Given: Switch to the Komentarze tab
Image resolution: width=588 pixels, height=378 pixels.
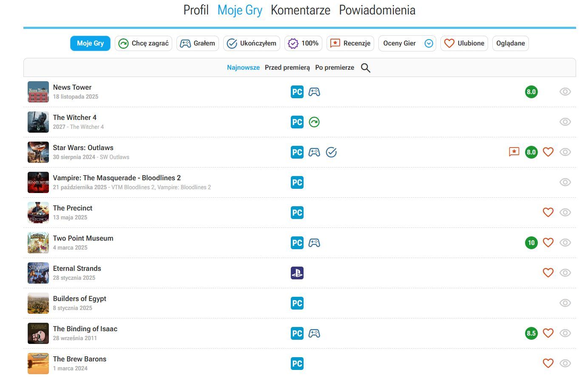Looking at the screenshot, I should pyautogui.click(x=300, y=10).
